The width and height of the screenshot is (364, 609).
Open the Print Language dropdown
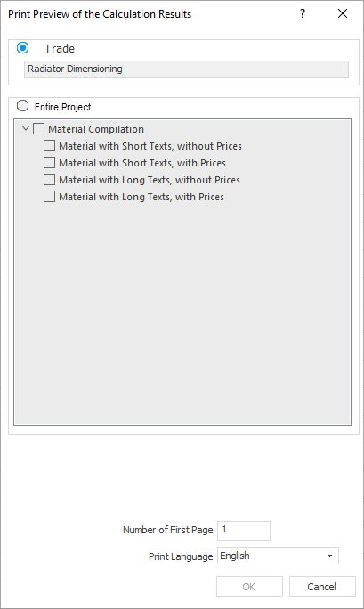(x=278, y=556)
